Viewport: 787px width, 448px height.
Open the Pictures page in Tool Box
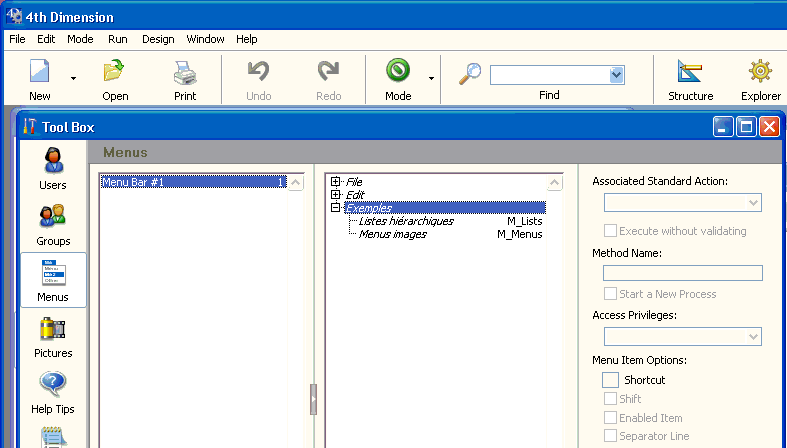[53, 329]
